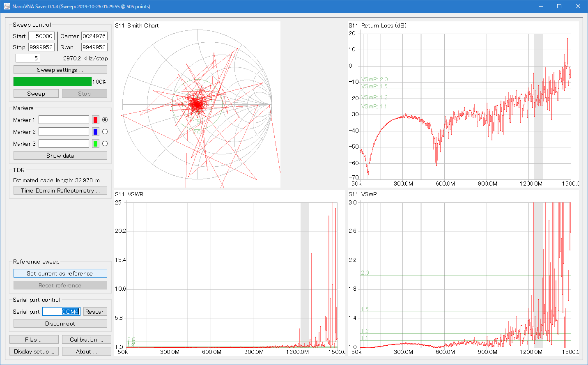Click the Marker 3 frequency field
The height and width of the screenshot is (365, 588).
[64, 144]
